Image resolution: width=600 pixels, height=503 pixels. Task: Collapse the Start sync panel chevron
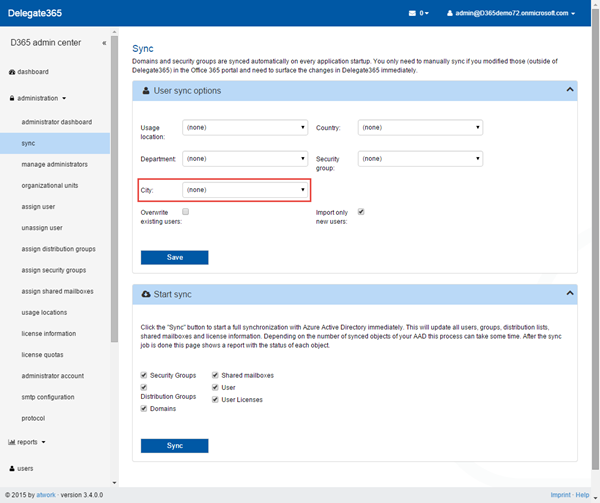coord(570,294)
